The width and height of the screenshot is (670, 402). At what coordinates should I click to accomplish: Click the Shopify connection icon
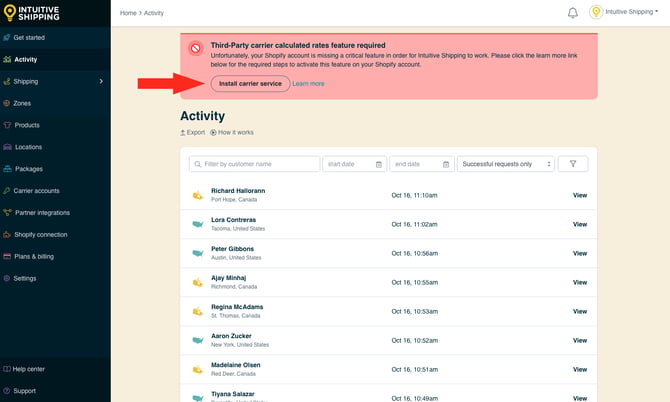[7, 235]
